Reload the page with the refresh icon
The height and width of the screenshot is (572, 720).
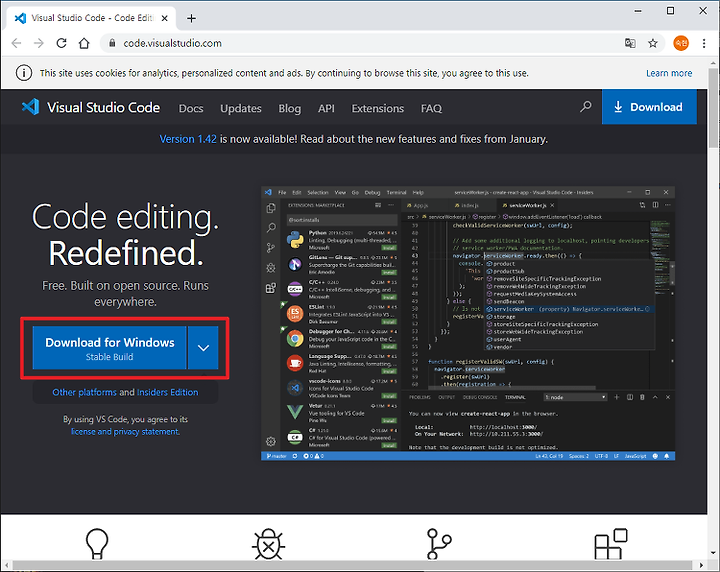point(62,43)
